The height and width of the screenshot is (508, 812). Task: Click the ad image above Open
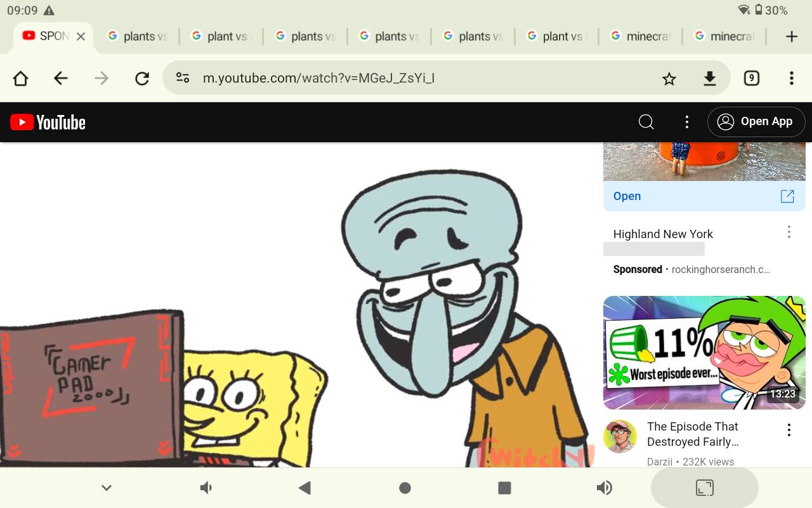pos(704,161)
